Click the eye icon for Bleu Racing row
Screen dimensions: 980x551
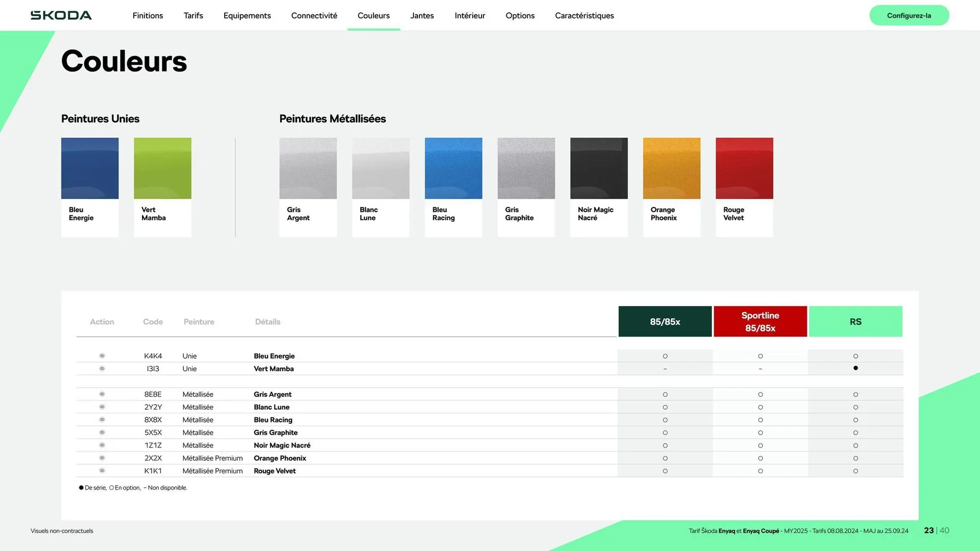pyautogui.click(x=102, y=419)
